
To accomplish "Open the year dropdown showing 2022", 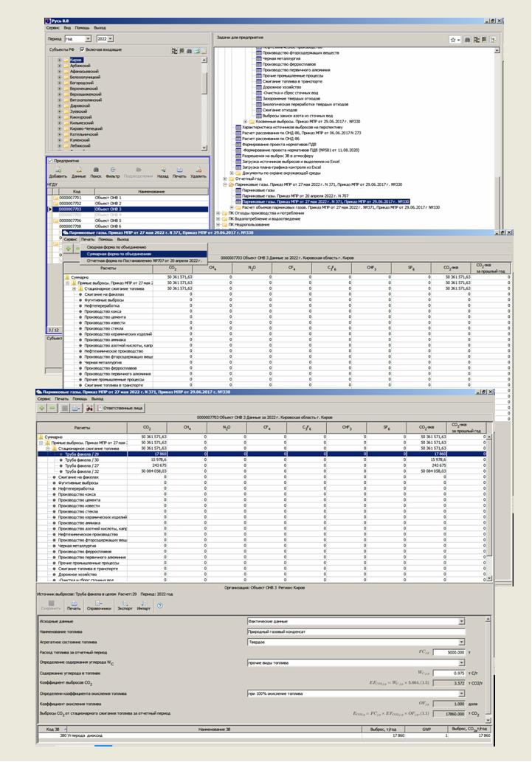I will click(x=114, y=38).
